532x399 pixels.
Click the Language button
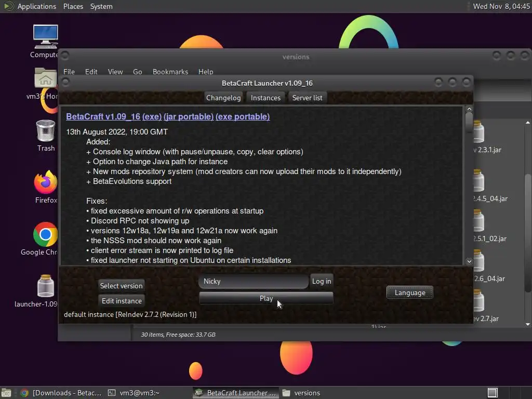coord(410,292)
